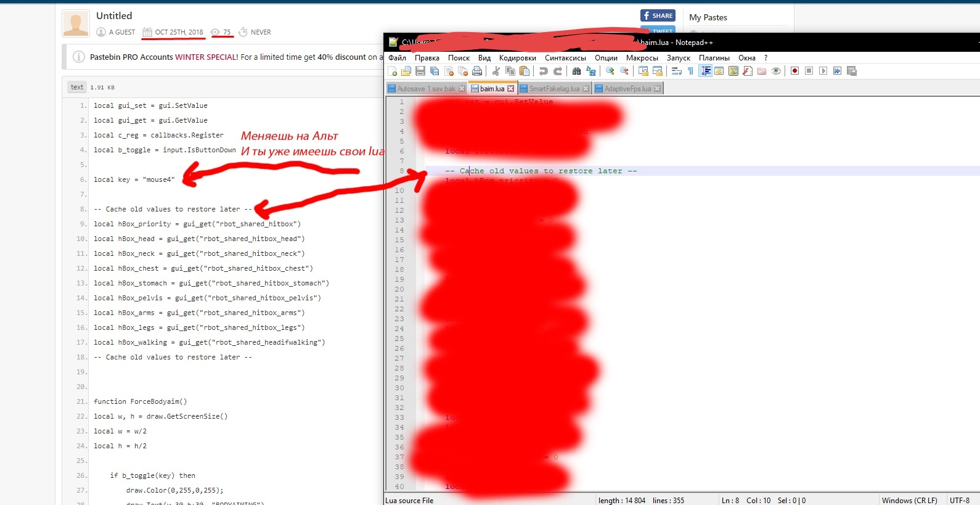Toggle synchronized vertical scrolling
The image size is (980, 505).
pos(643,71)
